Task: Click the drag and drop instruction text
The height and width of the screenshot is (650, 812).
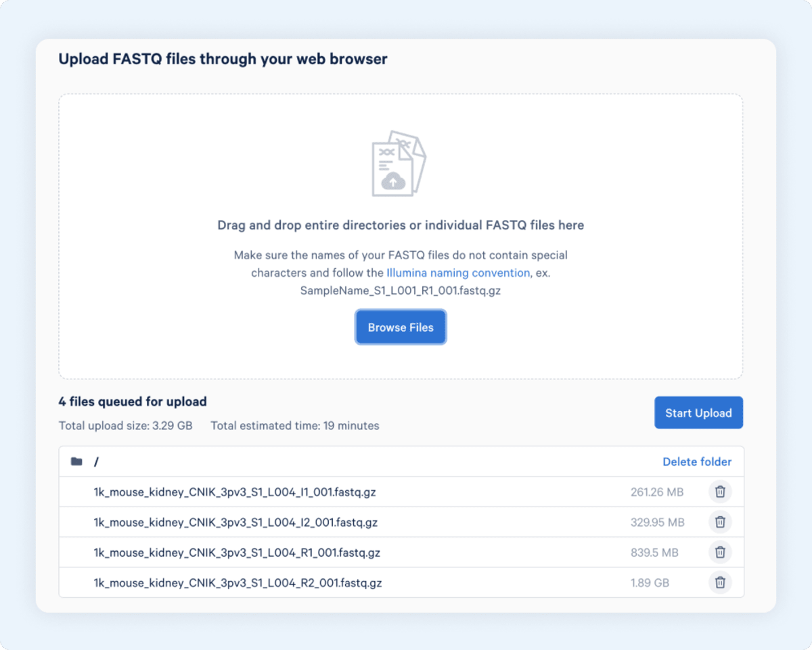Action: coord(401,225)
